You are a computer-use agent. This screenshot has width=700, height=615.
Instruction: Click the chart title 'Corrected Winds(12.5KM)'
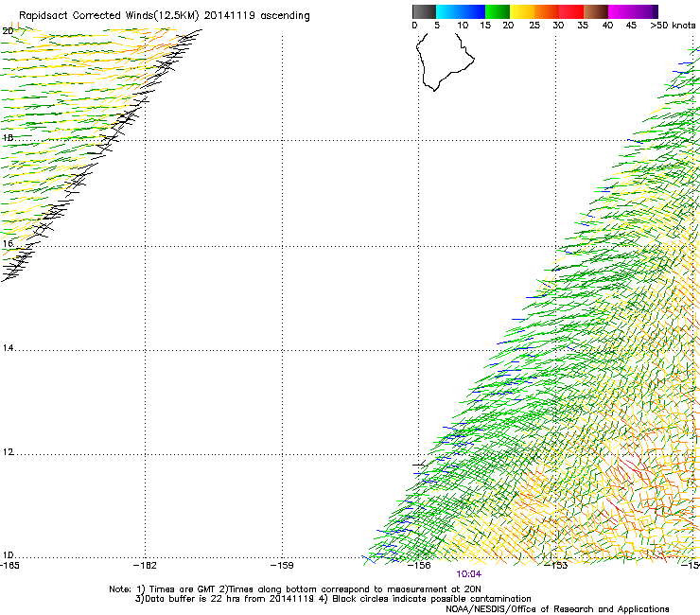click(x=135, y=16)
